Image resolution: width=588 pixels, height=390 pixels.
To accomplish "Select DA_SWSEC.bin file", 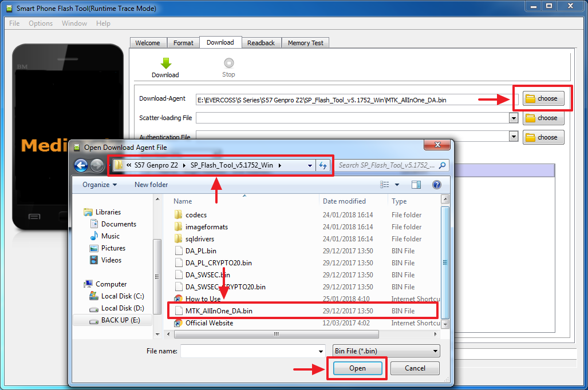I will [x=208, y=275].
